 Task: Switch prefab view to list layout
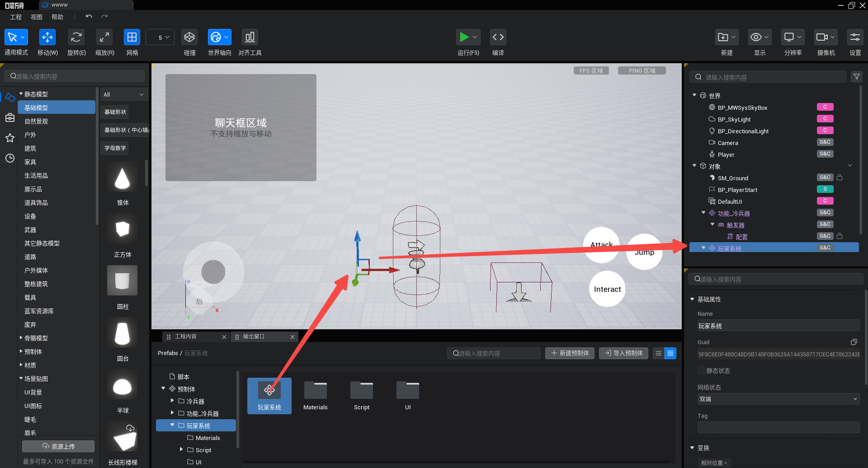tap(659, 353)
